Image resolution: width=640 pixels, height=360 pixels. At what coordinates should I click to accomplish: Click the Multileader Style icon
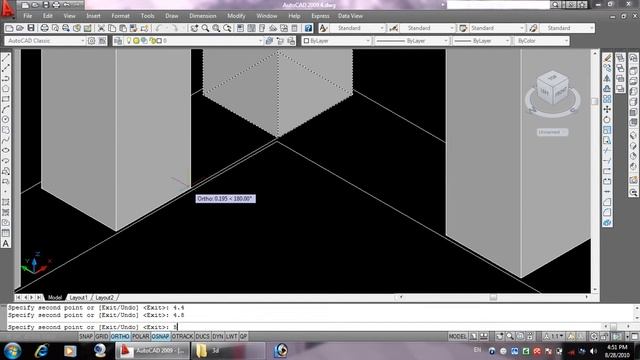click(533, 28)
